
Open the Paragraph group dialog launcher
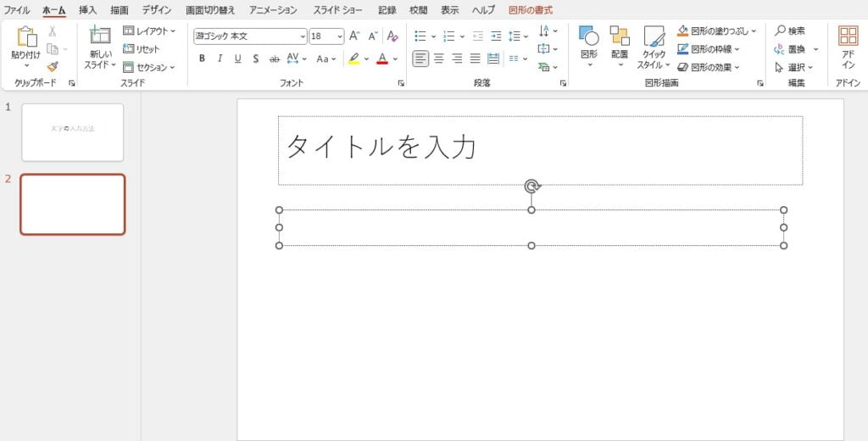(x=563, y=83)
